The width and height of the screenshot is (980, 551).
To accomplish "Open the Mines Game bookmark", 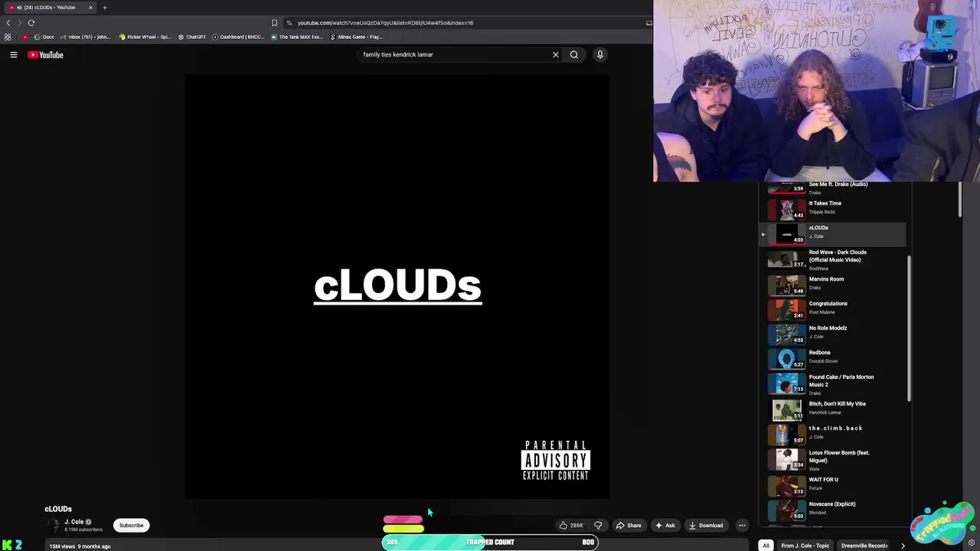I will point(357,37).
